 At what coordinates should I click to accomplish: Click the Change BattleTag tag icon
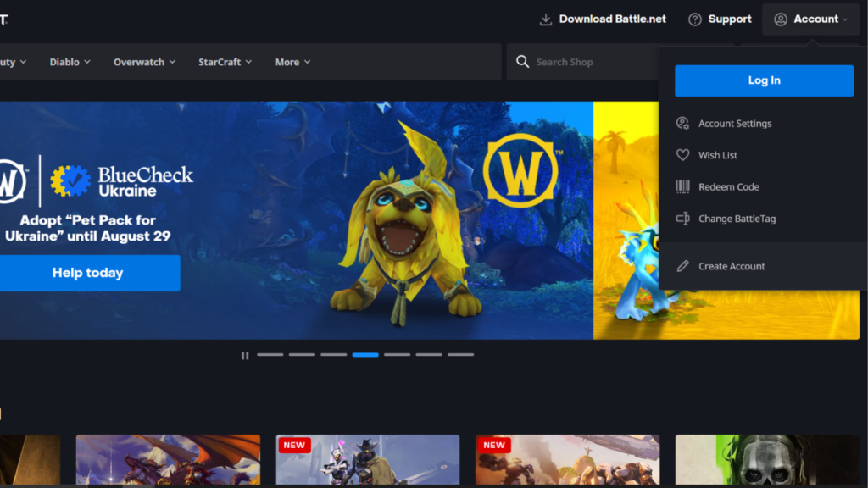click(682, 219)
